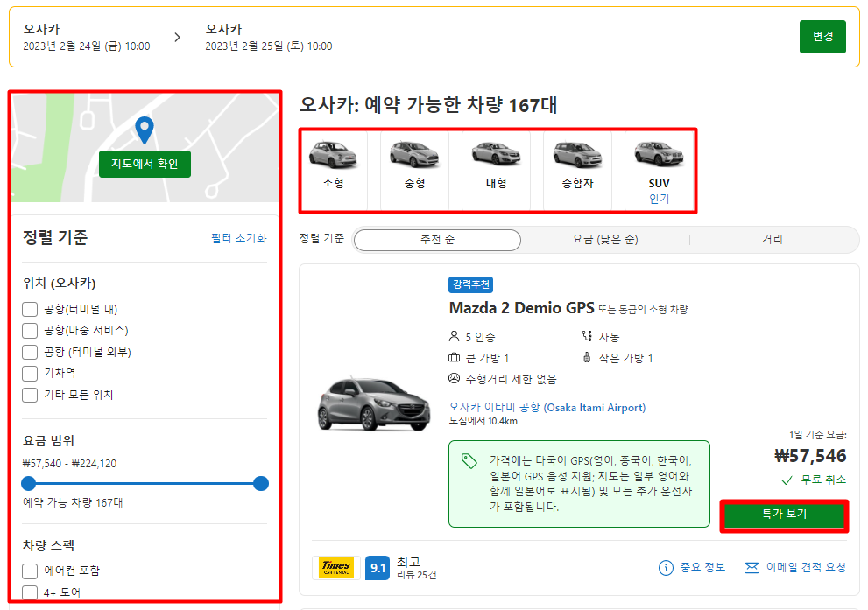Check 기타 모든 위치 filter
This screenshot has height=610, width=868.
[30, 395]
